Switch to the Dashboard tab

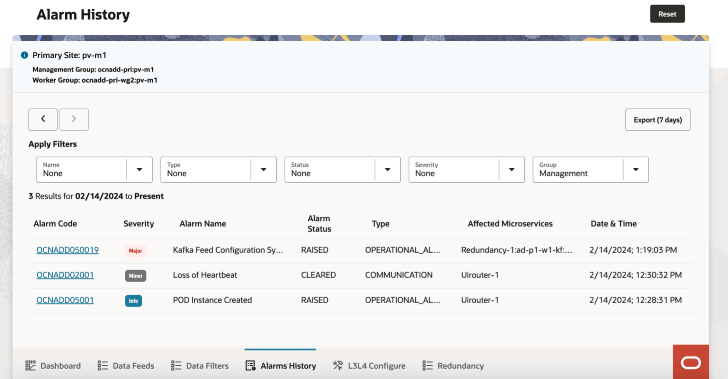click(x=52, y=366)
